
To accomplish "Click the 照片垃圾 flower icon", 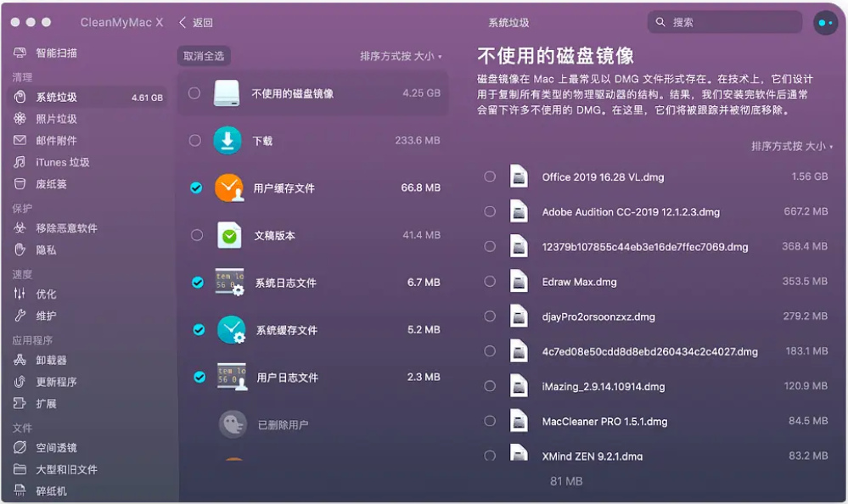I will click(x=20, y=119).
